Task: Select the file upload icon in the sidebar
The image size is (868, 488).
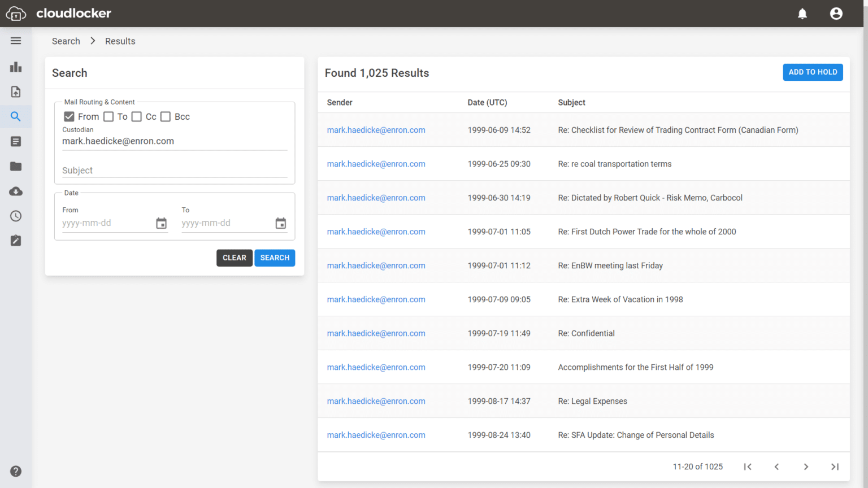Action: click(15, 91)
